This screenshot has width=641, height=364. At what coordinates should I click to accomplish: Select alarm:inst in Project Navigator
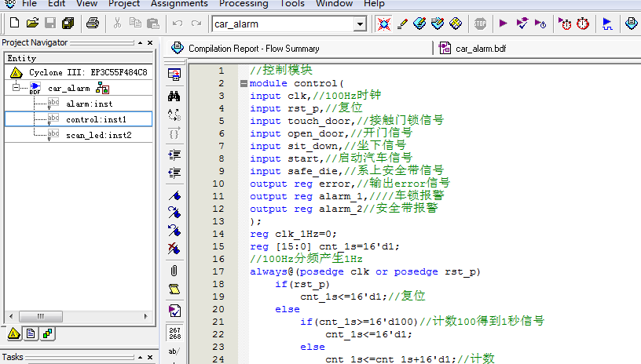[x=90, y=104]
